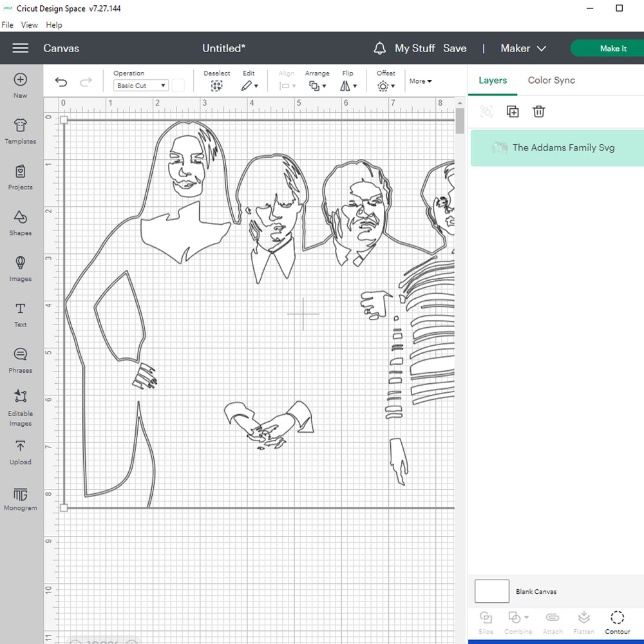Click the Undo arrow icon
644x644 pixels.
coord(61,82)
